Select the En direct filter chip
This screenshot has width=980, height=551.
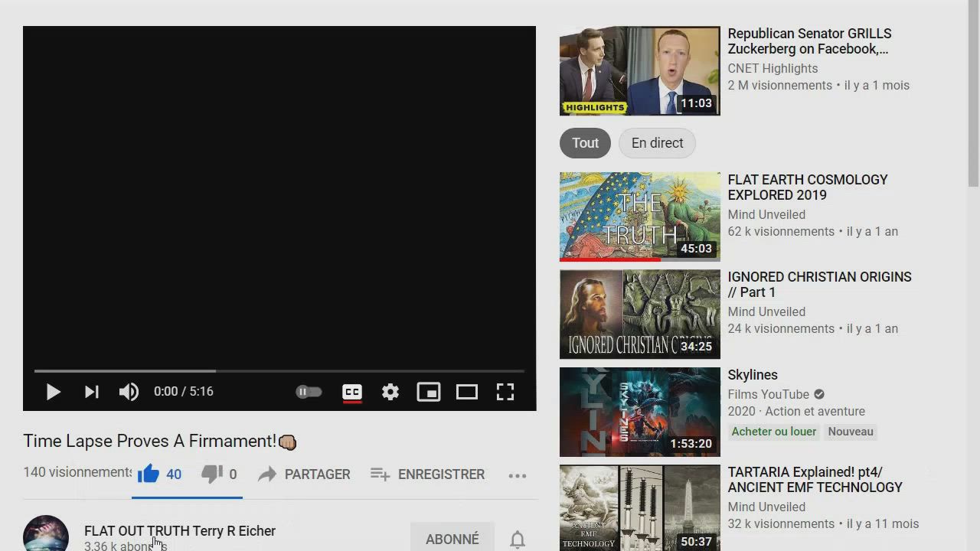(x=657, y=143)
